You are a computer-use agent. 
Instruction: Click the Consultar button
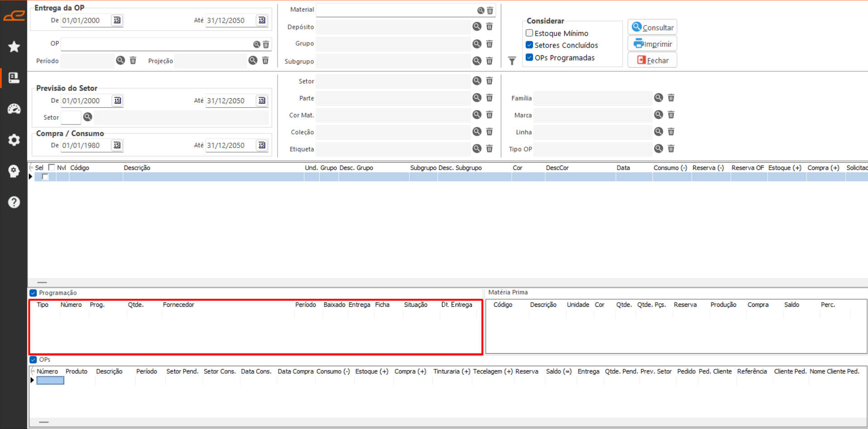pyautogui.click(x=652, y=27)
